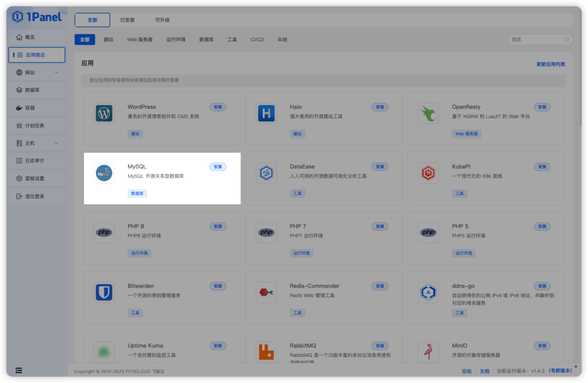Viewport: 588px width, 383px height.
Task: Install WordPress with its 安装 button
Action: tap(218, 107)
